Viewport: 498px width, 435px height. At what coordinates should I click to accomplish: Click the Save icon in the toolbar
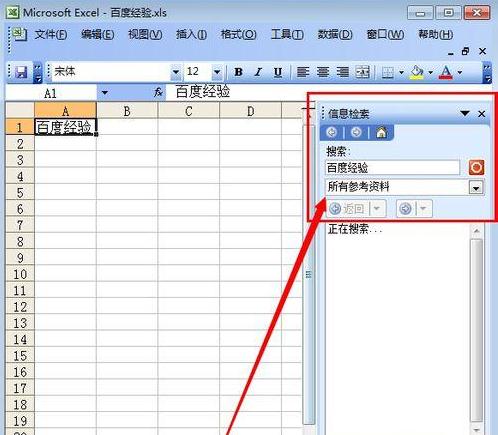(21, 72)
